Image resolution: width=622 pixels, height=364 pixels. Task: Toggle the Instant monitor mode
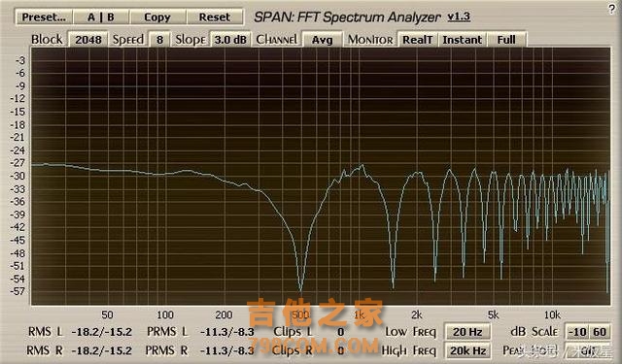tap(463, 40)
